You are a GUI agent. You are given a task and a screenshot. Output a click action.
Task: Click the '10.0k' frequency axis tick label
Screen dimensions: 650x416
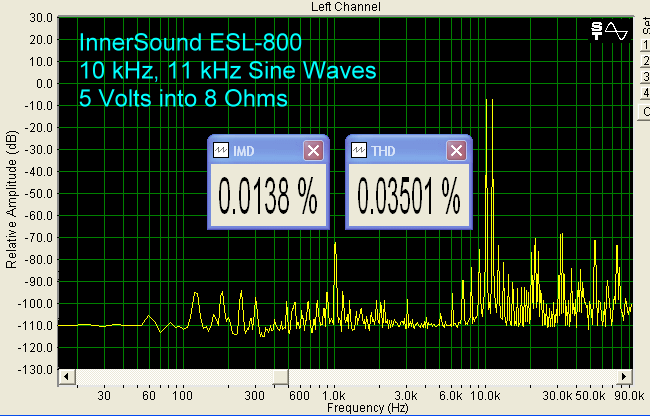coord(485,395)
